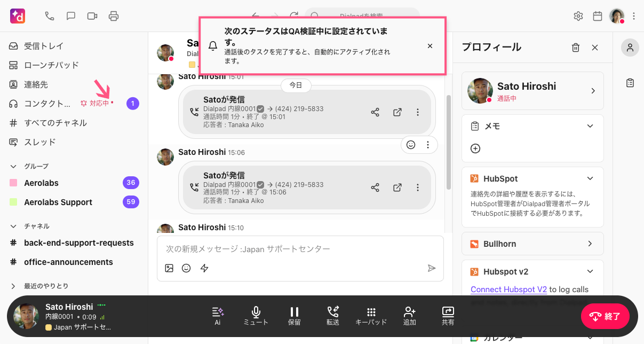Open the calendar icon in top bar
Screen dimensions: 644x344
point(598,16)
